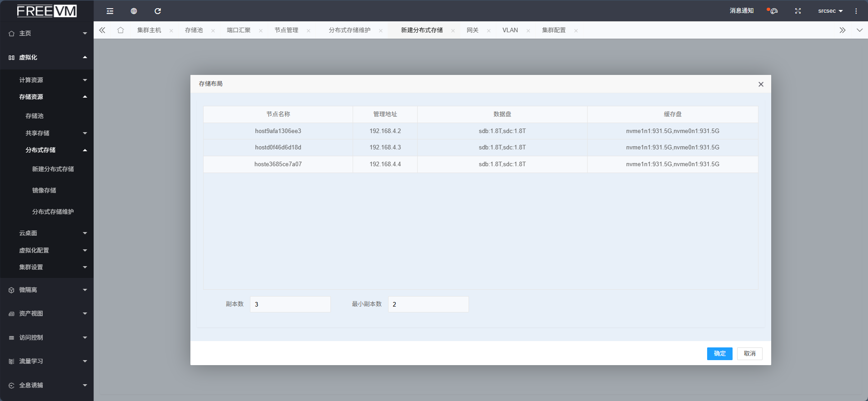868x401 pixels.
Task: Switch to the VLAN tab
Action: (x=510, y=30)
